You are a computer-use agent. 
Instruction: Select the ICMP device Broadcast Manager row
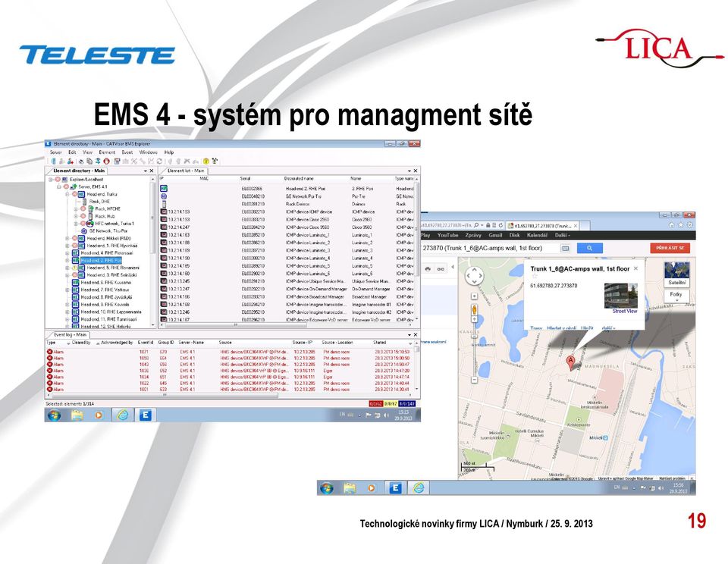(x=288, y=296)
